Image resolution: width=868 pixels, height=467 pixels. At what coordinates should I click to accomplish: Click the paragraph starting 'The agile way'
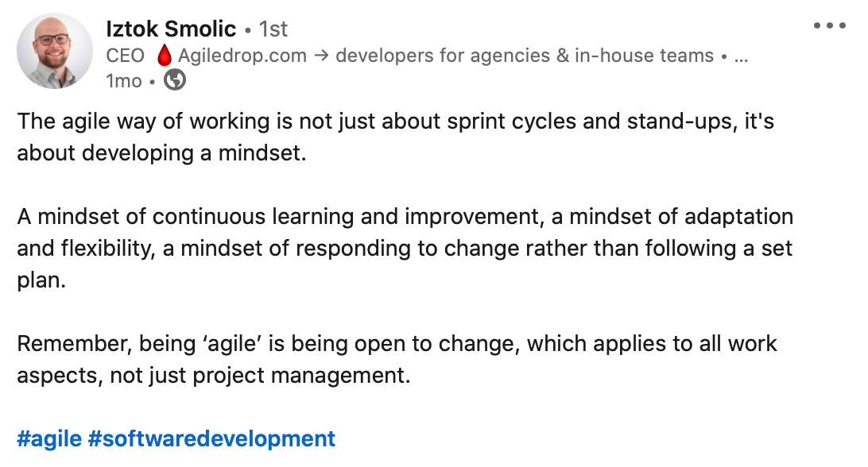pyautogui.click(x=395, y=137)
